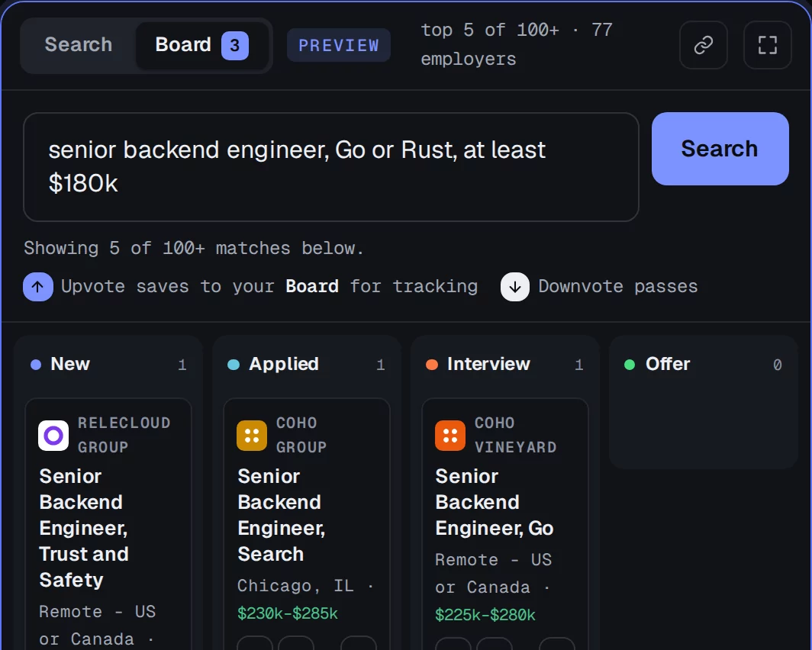Click the upvote arrow icon in legend

pyautogui.click(x=38, y=287)
